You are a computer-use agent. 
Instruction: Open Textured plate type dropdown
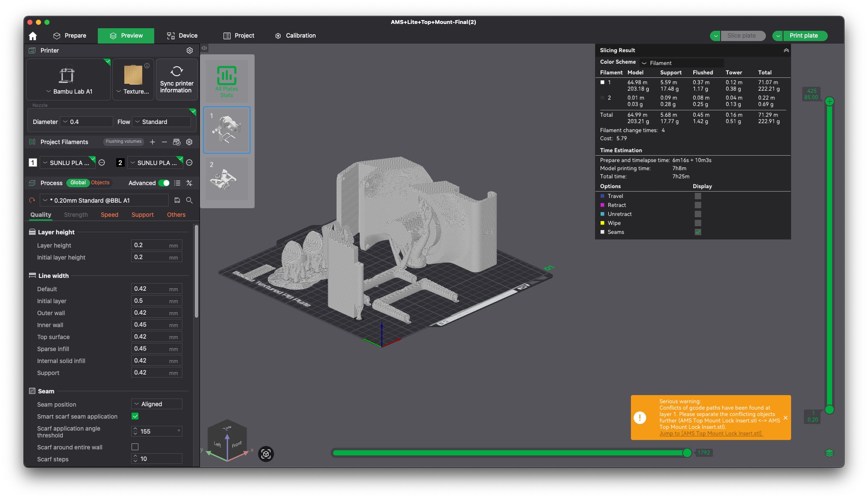point(133,92)
